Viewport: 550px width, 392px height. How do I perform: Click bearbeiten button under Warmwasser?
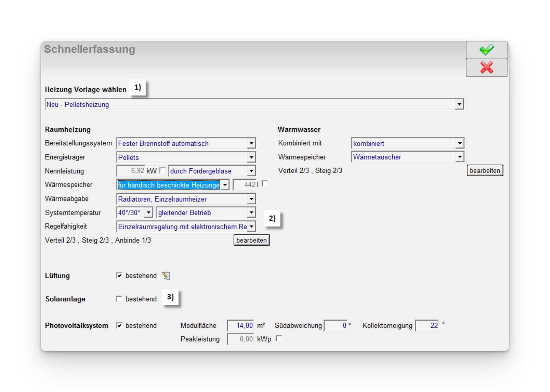[x=485, y=171]
